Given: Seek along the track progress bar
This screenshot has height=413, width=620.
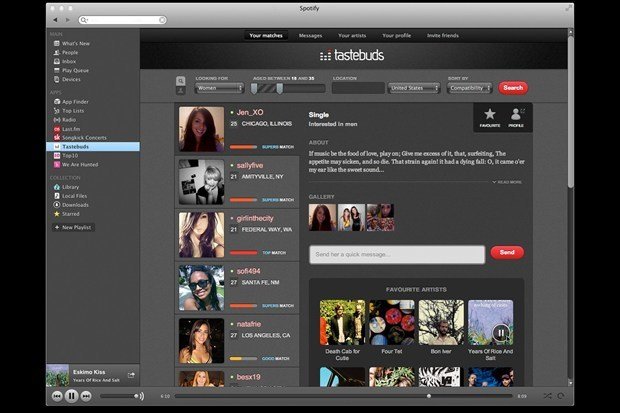Looking at the screenshot, I should [343, 396].
